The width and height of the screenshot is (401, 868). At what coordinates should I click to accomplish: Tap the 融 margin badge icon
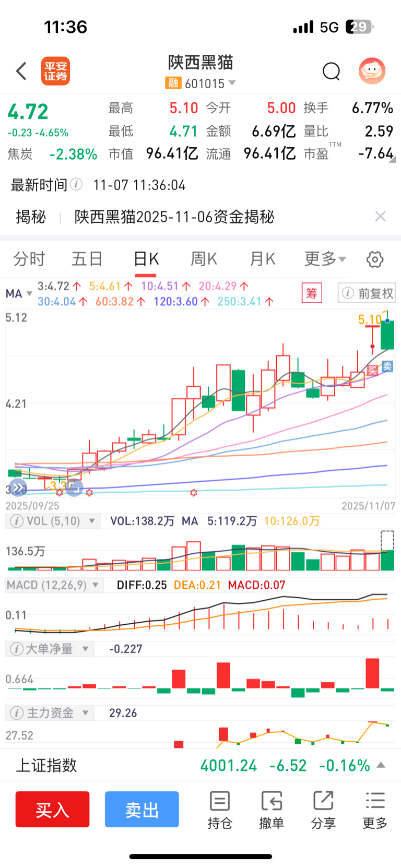pyautogui.click(x=173, y=83)
